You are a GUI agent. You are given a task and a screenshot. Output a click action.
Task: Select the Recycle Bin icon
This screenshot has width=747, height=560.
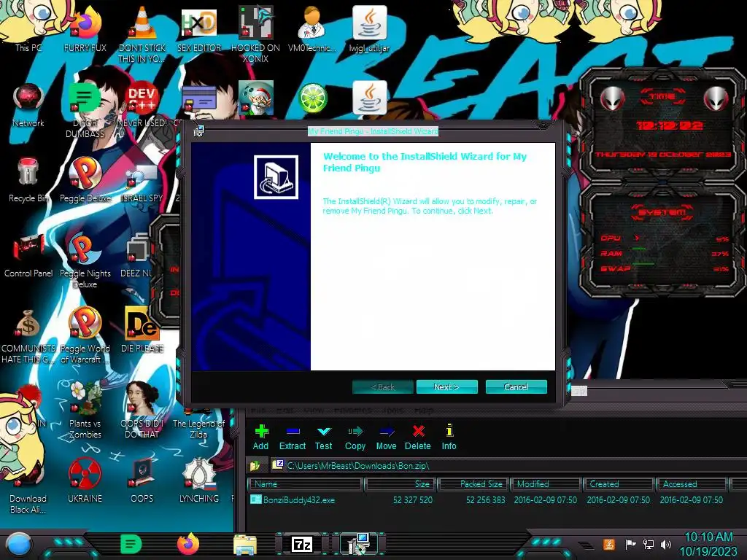28,180
